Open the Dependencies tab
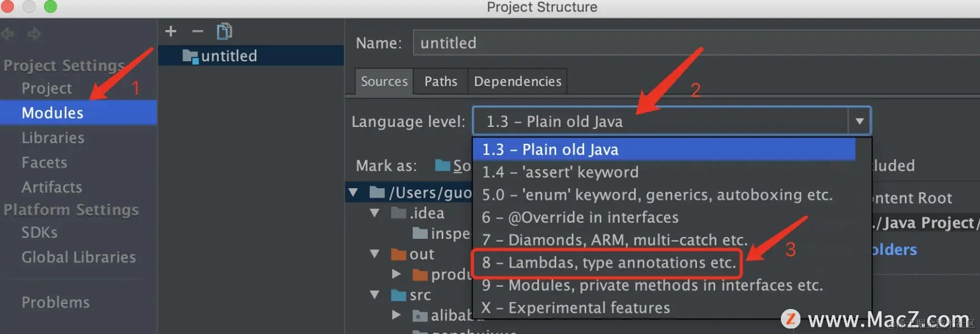The image size is (980, 334). tap(517, 81)
